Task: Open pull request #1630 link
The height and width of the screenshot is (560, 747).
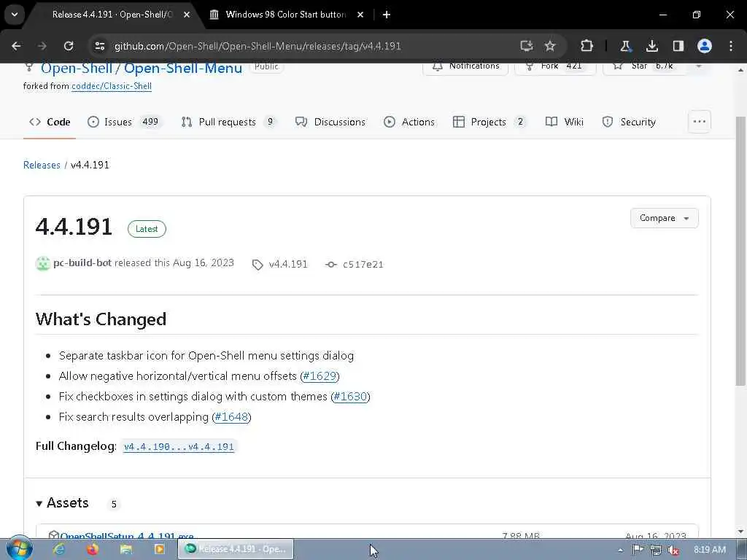Action: tap(351, 396)
